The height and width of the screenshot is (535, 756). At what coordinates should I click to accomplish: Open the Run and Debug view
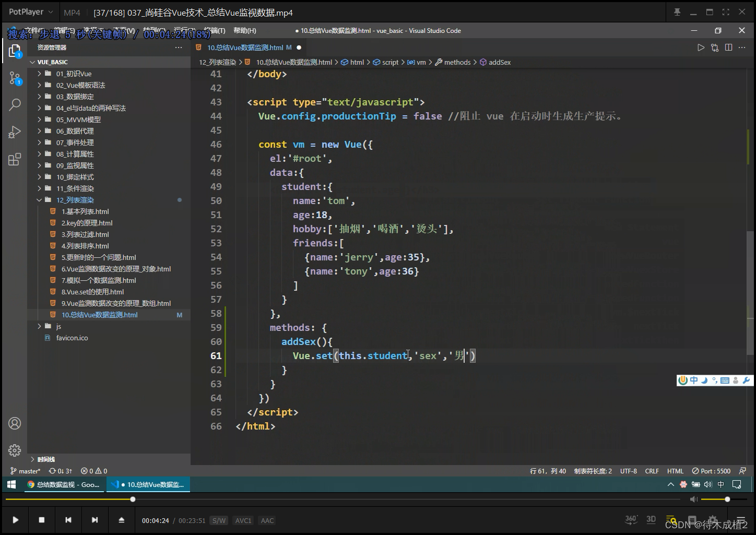point(15,132)
